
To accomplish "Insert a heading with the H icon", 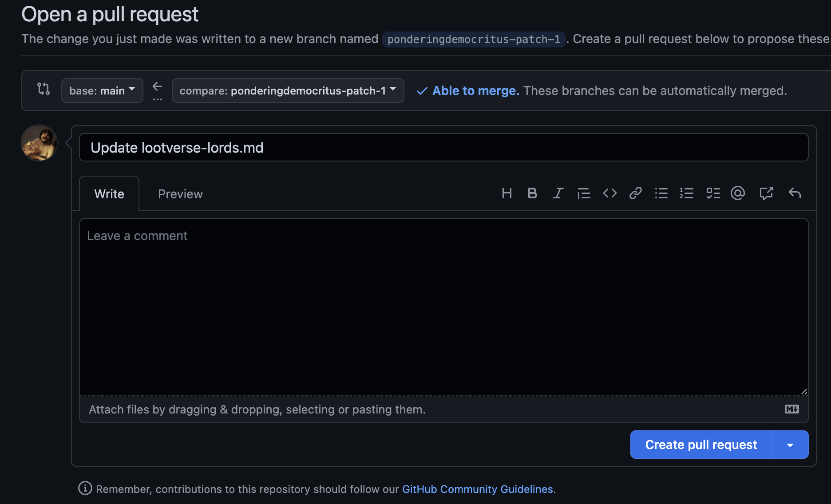I will (507, 193).
